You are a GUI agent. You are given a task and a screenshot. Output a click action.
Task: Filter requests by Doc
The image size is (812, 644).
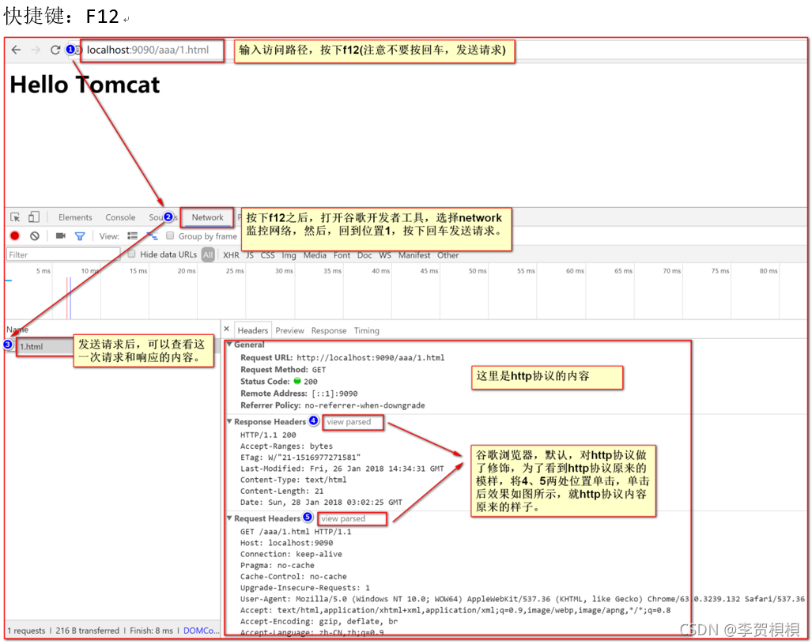[x=364, y=255]
